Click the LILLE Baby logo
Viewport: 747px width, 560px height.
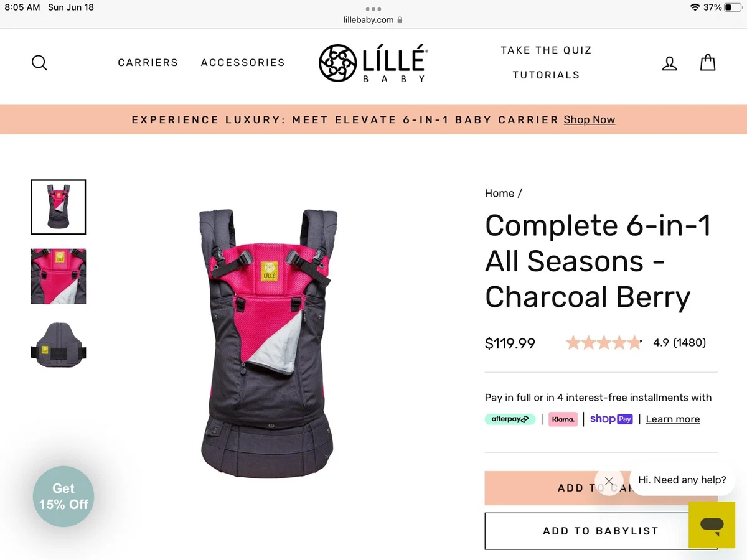click(372, 63)
